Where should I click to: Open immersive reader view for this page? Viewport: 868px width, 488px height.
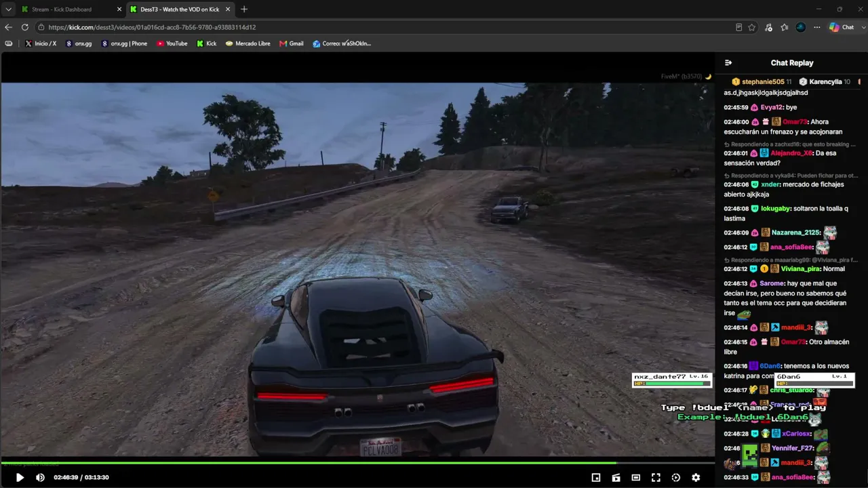pos(738,27)
